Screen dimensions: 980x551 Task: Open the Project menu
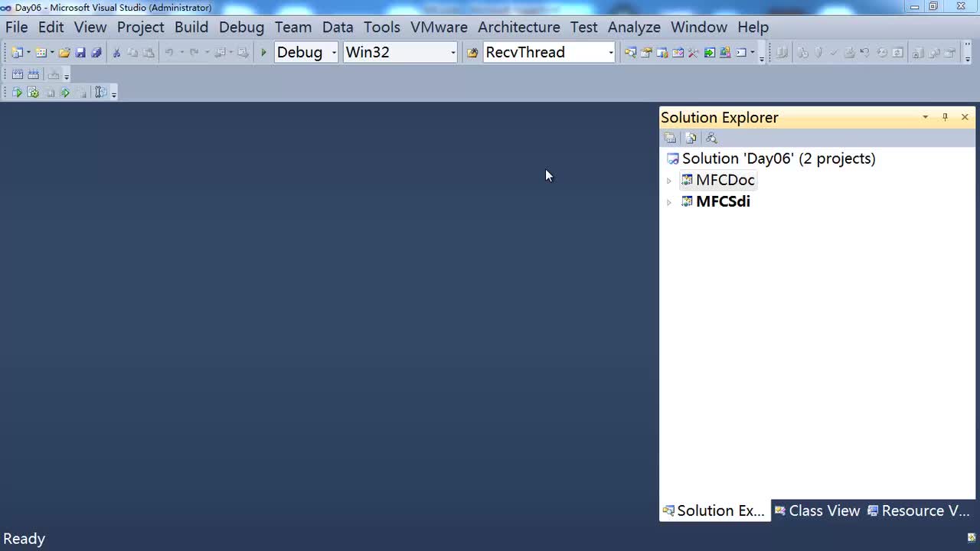pos(141,27)
